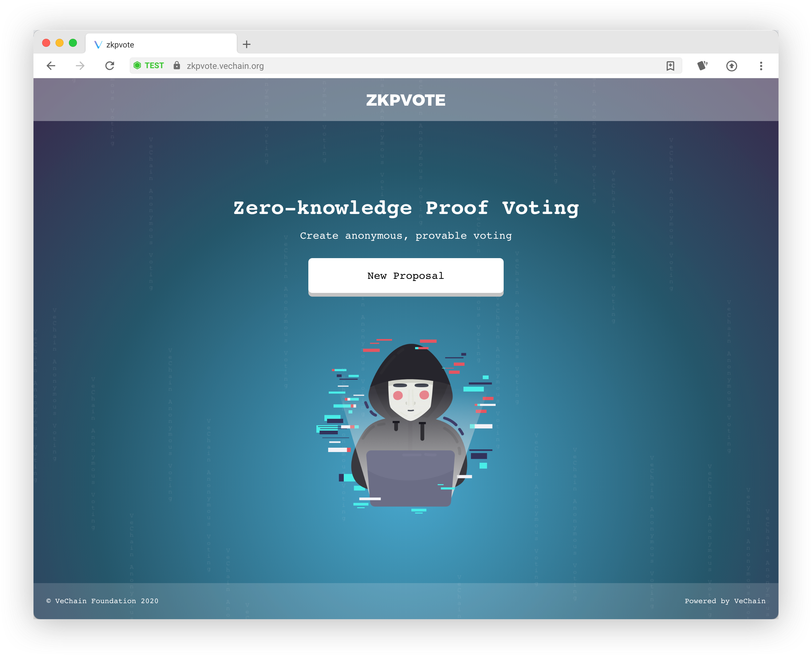Click the Powered by VeChain link
812x656 pixels.
(x=725, y=601)
